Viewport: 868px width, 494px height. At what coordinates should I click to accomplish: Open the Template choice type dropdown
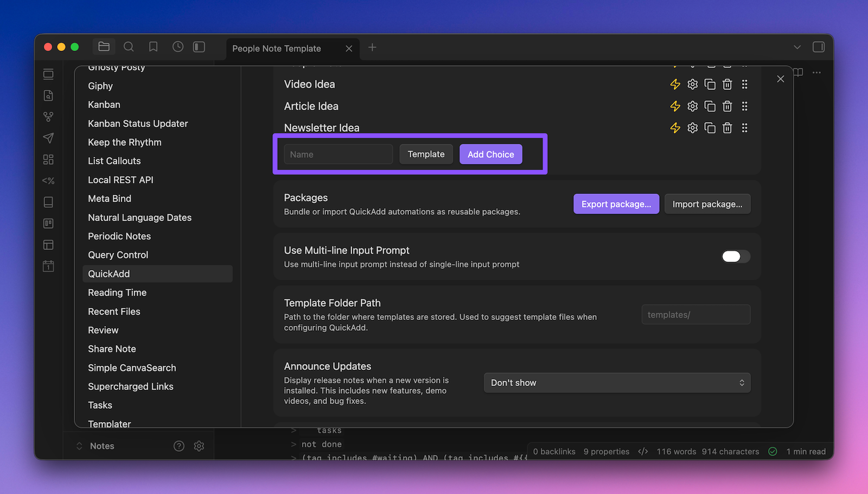[x=426, y=154]
